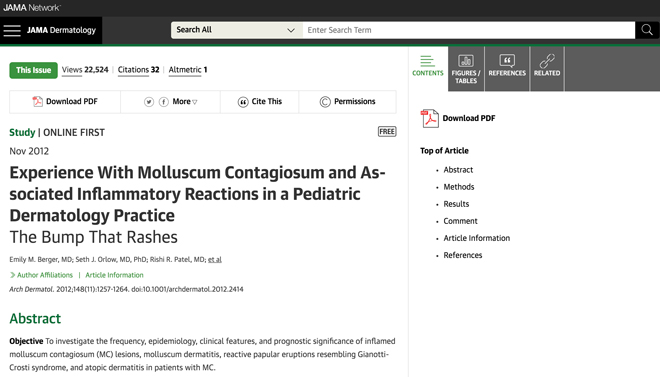
Task: Open the Article Information link under authors
Action: 114,275
